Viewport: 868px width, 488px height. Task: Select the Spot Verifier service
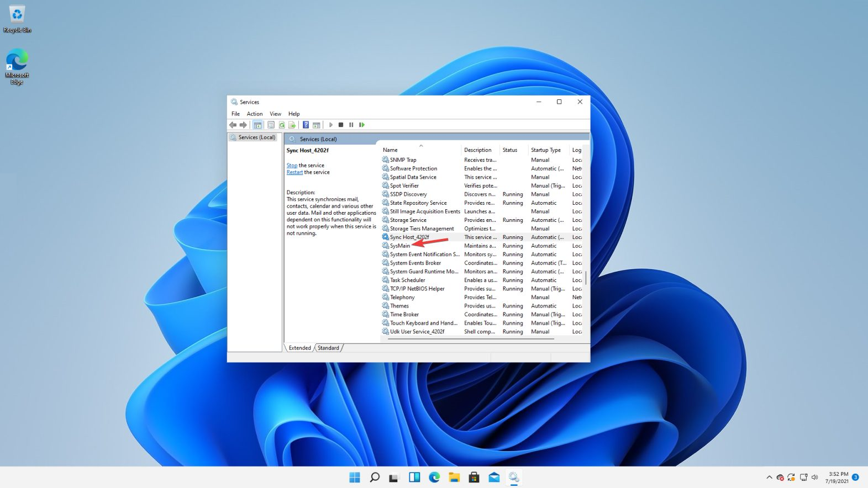(481, 185)
